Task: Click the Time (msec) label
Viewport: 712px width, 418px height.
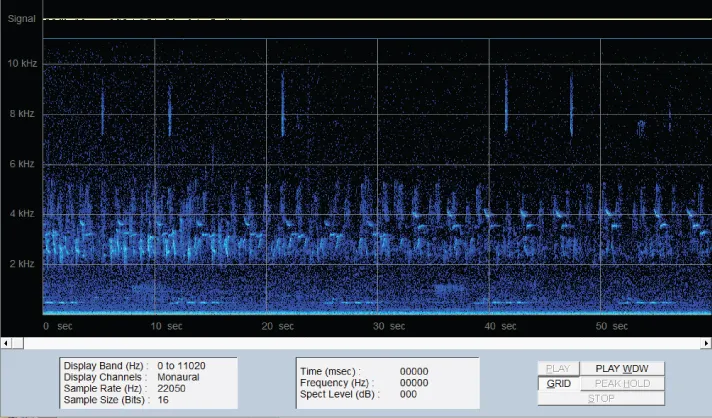Action: tap(330, 371)
